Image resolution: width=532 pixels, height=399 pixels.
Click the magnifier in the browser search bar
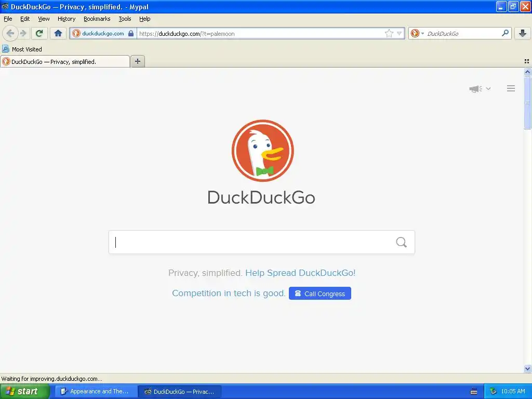pyautogui.click(x=505, y=33)
